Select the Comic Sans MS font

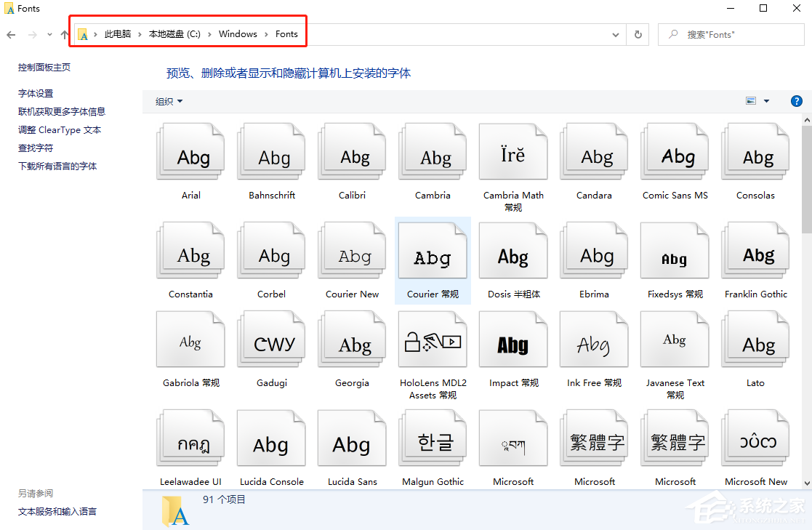(675, 151)
